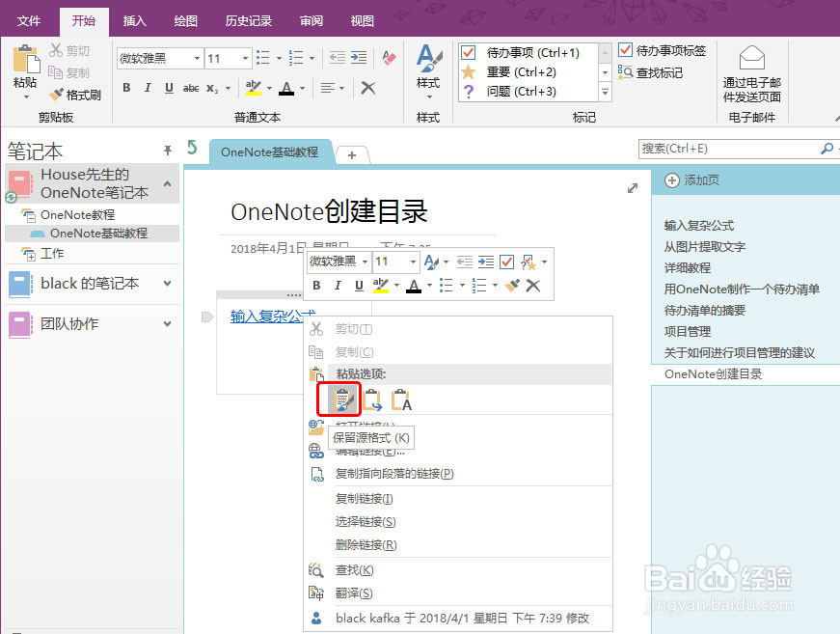This screenshot has height=634, width=840.
Task: Open the ribbon font name dropdown
Action: tap(197, 58)
